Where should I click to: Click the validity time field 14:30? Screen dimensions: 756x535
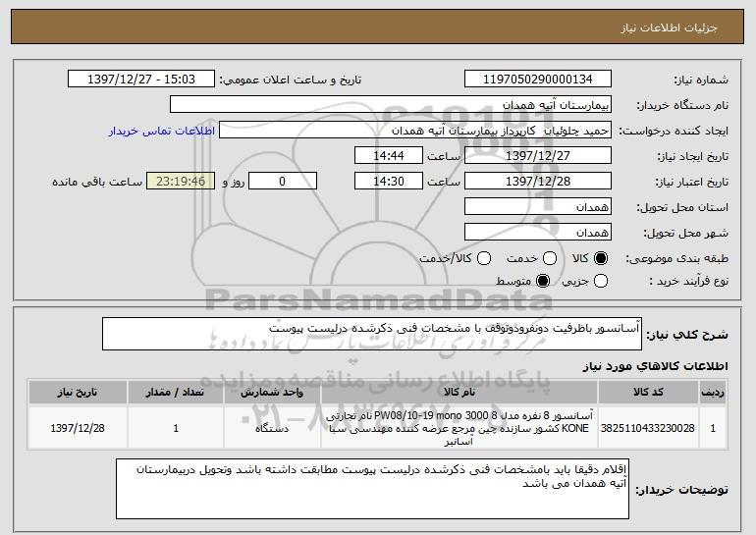click(x=389, y=182)
